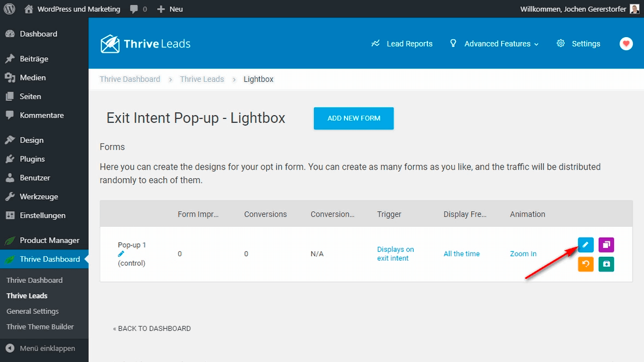The width and height of the screenshot is (644, 362).
Task: Click Lightbox breadcrumb text
Action: tap(258, 79)
